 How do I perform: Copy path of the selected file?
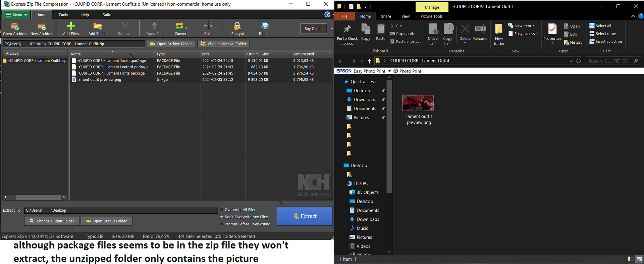[x=402, y=34]
